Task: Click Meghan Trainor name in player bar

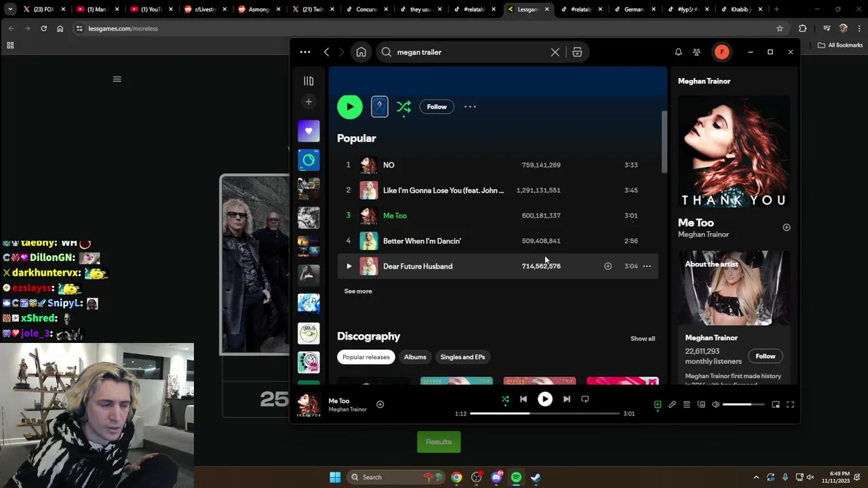Action: coord(347,409)
